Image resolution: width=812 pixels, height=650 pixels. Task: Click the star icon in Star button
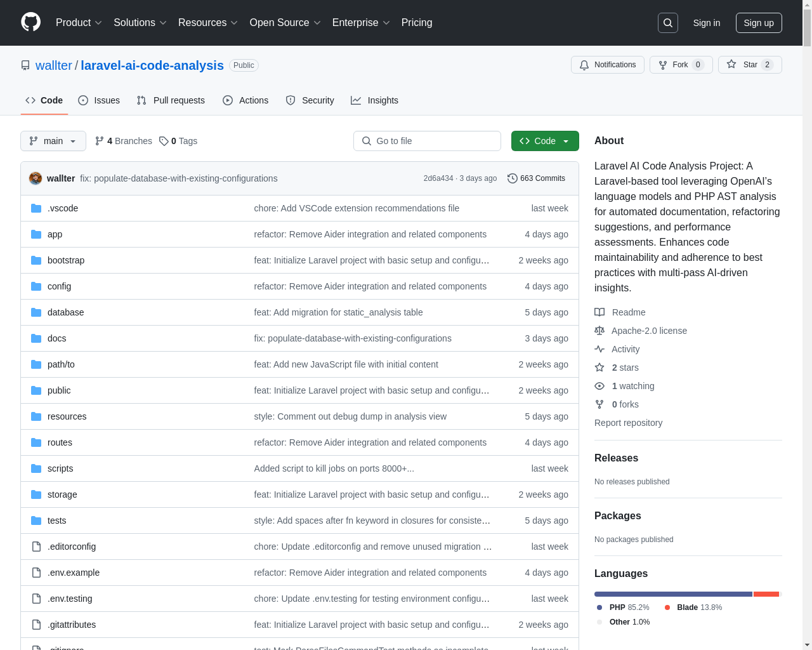point(731,64)
